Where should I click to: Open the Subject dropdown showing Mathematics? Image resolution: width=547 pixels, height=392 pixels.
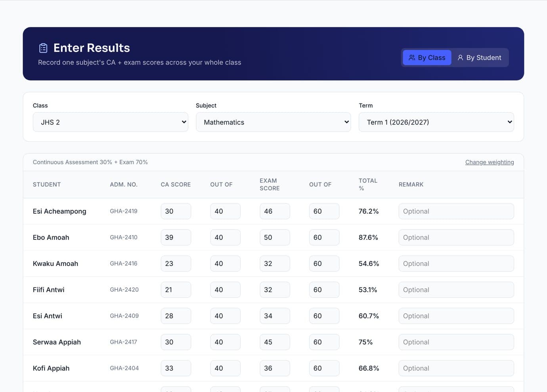(x=273, y=122)
